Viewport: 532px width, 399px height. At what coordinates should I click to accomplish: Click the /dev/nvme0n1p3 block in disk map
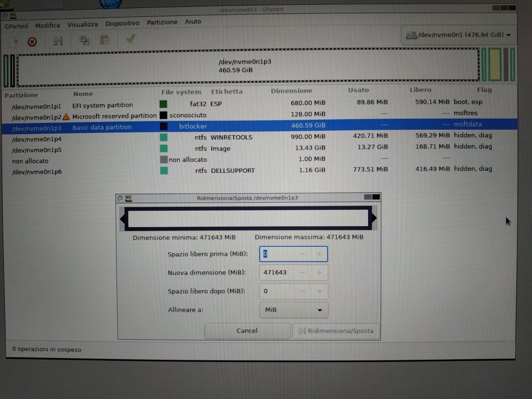pyautogui.click(x=248, y=67)
